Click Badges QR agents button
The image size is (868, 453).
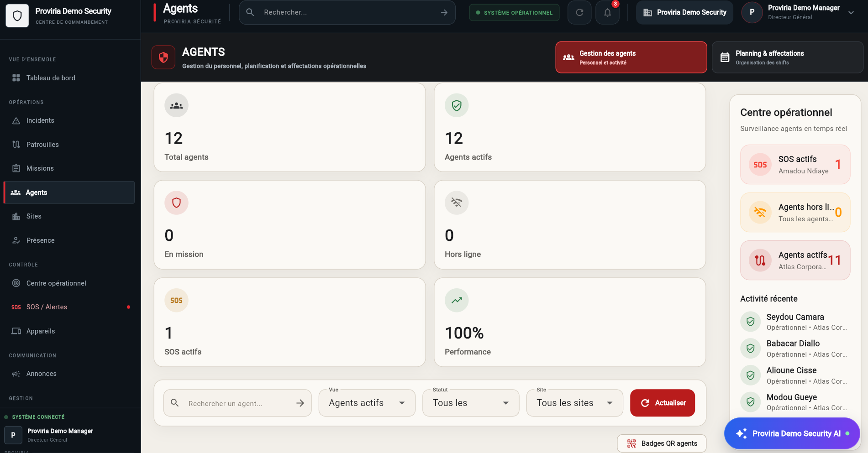(662, 443)
